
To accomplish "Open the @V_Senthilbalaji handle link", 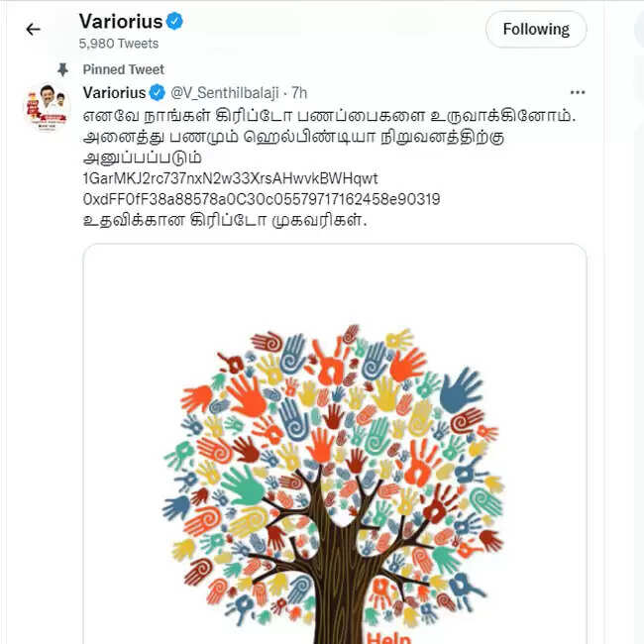I will point(225,93).
